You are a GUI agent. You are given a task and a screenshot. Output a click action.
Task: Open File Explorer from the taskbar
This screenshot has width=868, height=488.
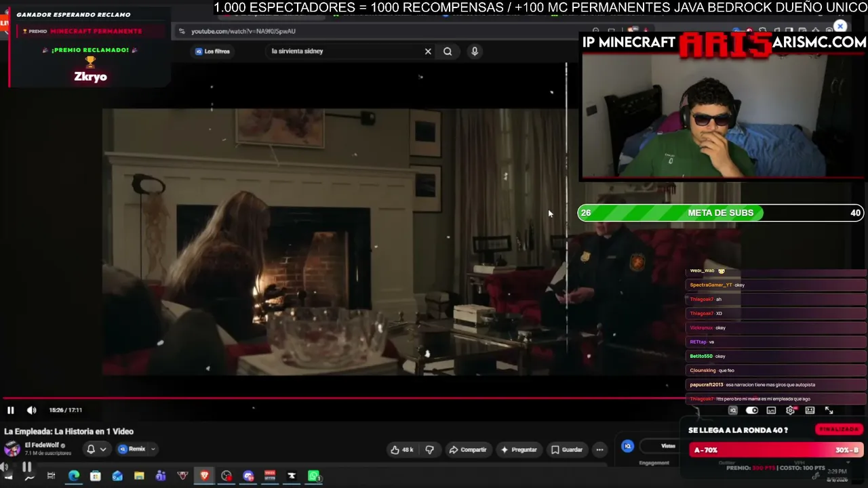click(139, 476)
